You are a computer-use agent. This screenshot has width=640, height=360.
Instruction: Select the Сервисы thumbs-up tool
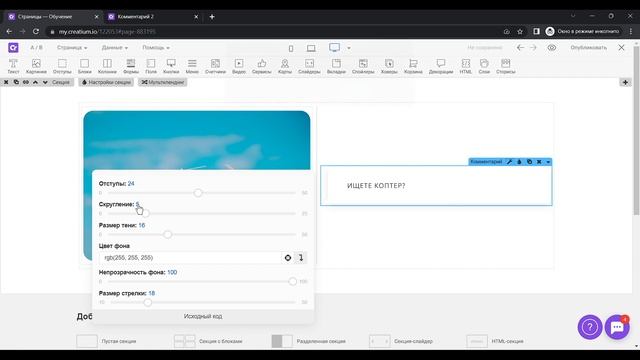click(262, 66)
